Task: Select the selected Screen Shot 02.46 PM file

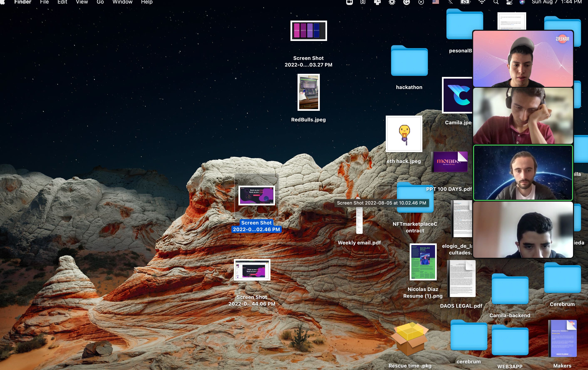Action: [x=257, y=195]
